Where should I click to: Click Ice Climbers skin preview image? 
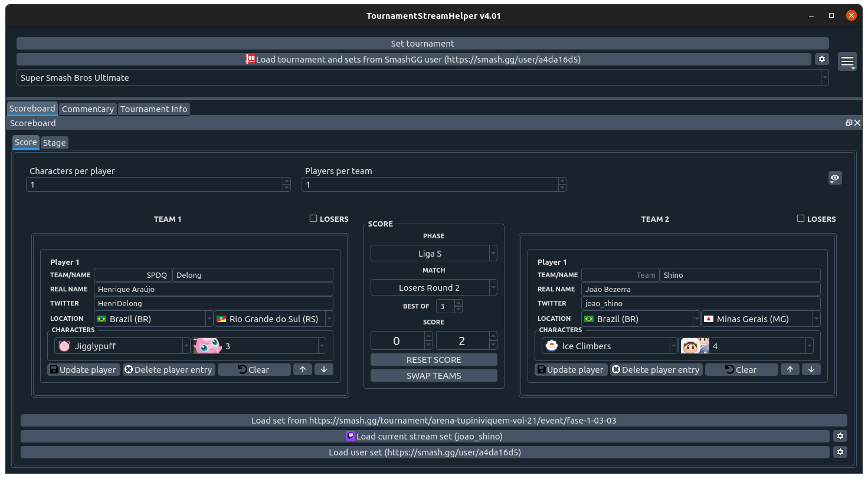(695, 346)
